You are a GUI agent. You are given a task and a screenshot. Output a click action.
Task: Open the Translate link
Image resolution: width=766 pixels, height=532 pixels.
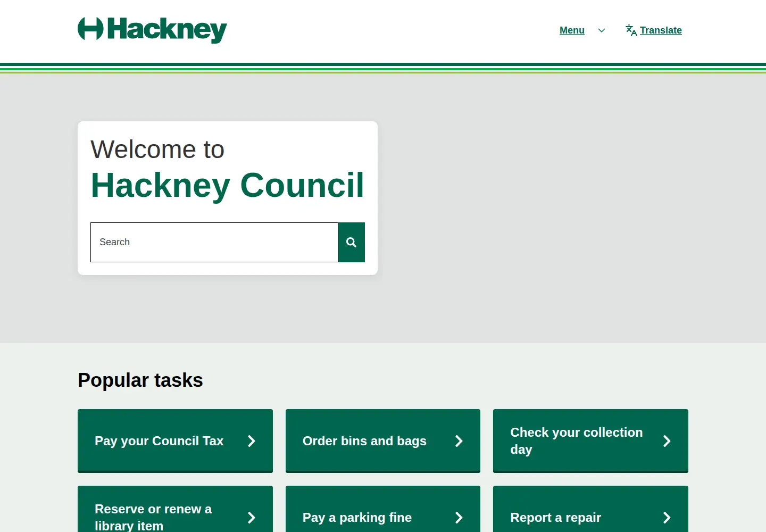tap(661, 30)
